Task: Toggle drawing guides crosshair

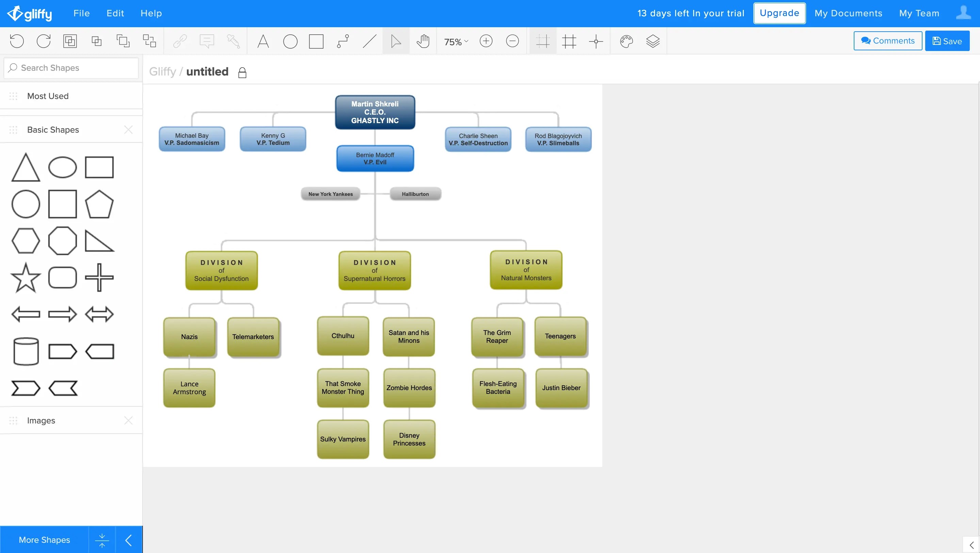Action: [x=596, y=41]
